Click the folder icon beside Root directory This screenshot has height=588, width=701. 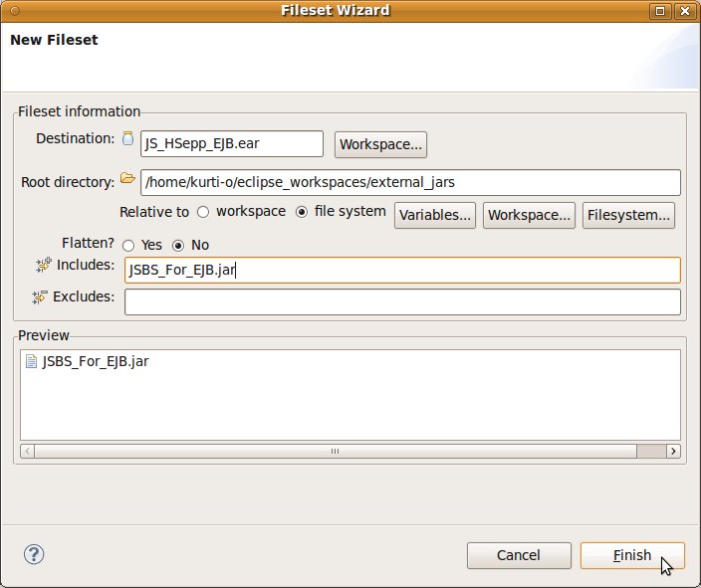coord(127,179)
